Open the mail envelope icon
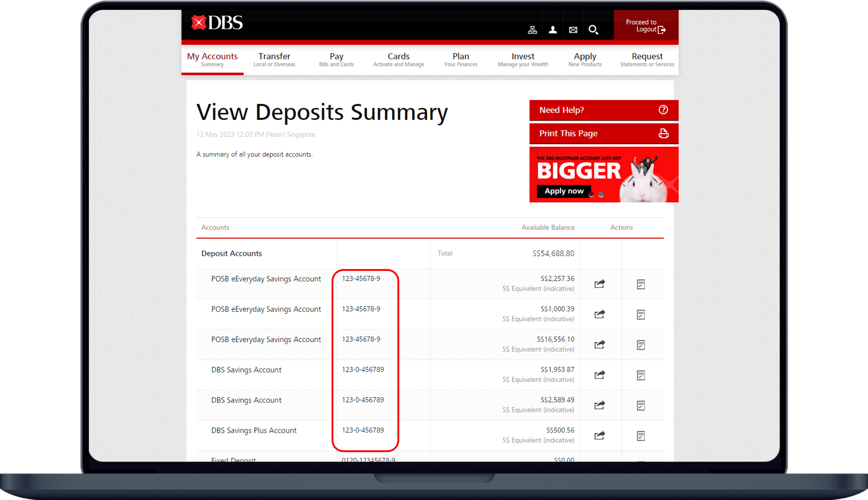 click(573, 30)
